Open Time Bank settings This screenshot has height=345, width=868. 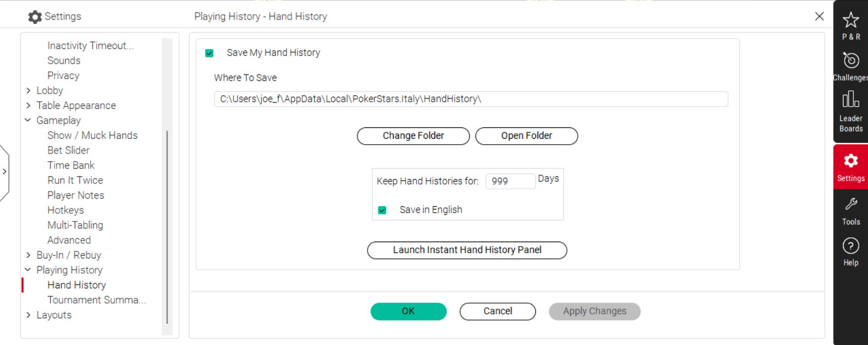point(71,165)
